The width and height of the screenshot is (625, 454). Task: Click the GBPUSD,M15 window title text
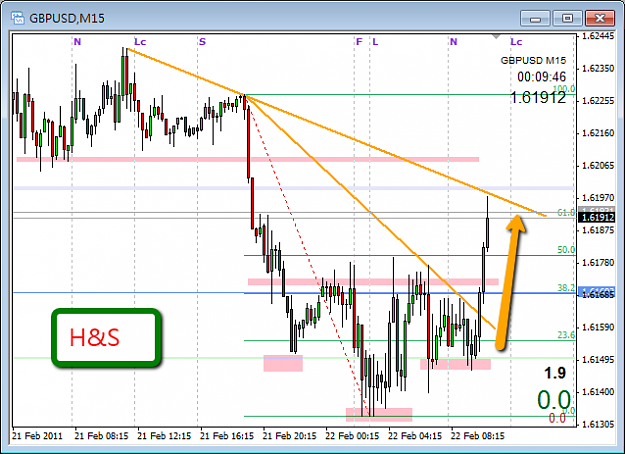[67, 18]
